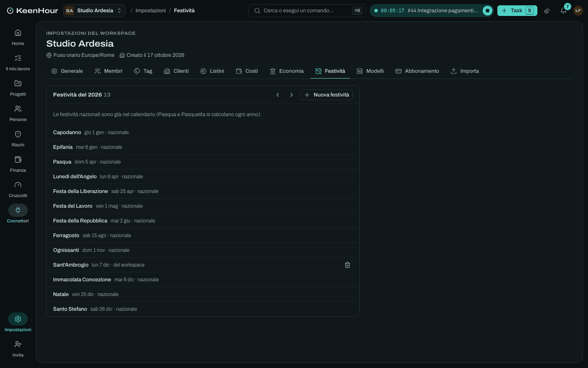Open the Tag tab

tap(143, 71)
